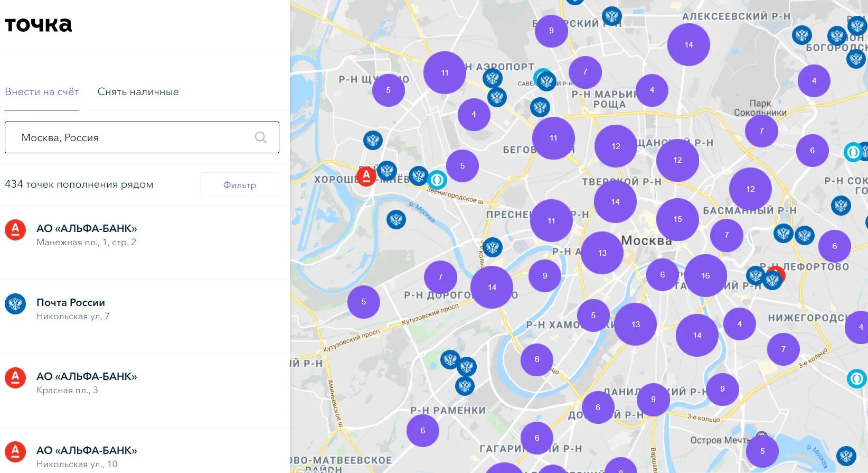Open cluster 15 near Басманный district

click(x=677, y=219)
